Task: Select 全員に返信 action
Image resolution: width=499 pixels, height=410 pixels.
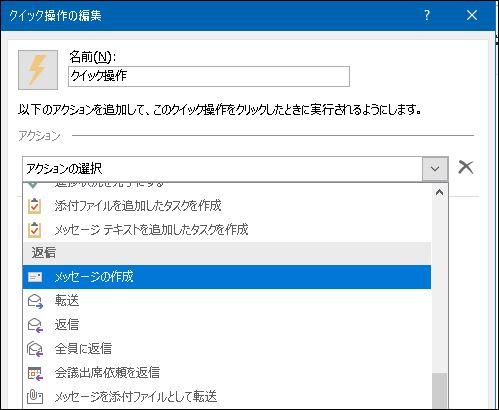Action: pyautogui.click(x=227, y=349)
